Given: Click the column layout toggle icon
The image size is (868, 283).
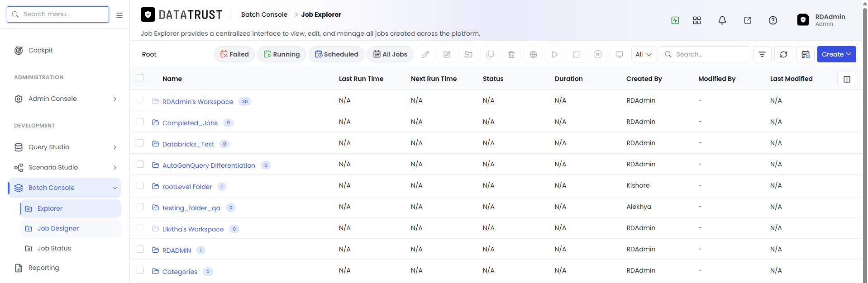Looking at the screenshot, I should (x=847, y=79).
